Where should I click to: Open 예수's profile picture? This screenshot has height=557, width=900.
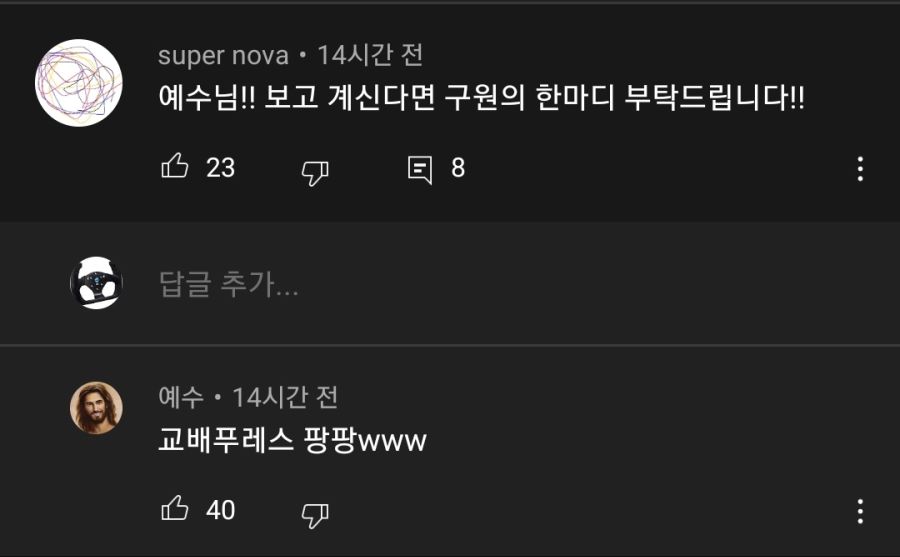pyautogui.click(x=96, y=408)
